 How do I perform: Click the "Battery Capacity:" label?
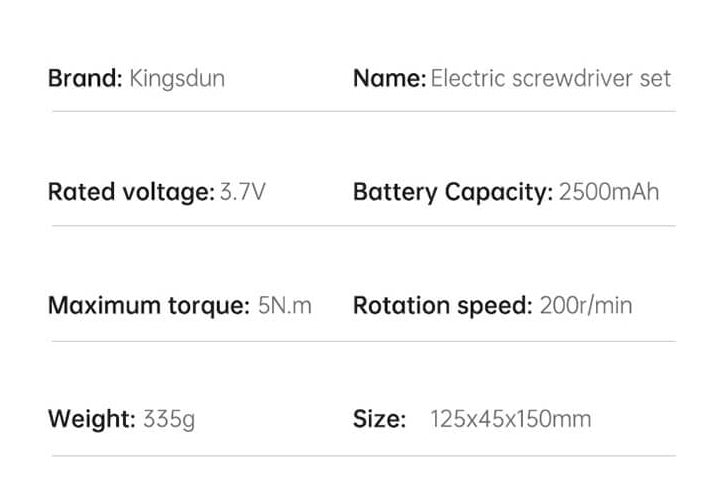(x=452, y=192)
